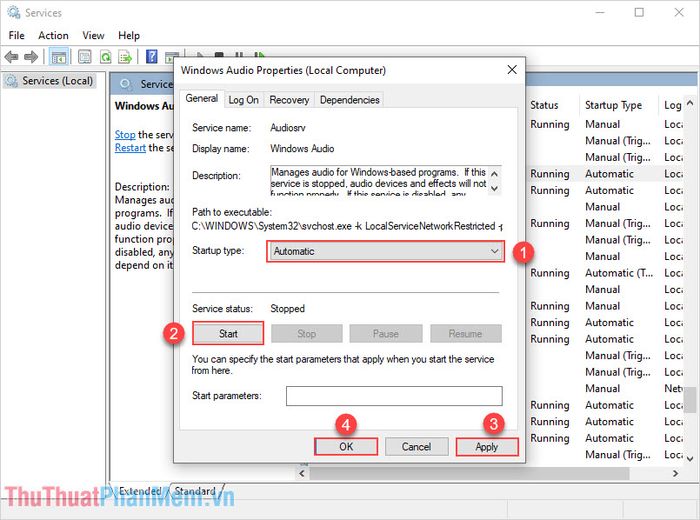700x520 pixels.
Task: Click services list scroll up arrow
Action: point(690,103)
